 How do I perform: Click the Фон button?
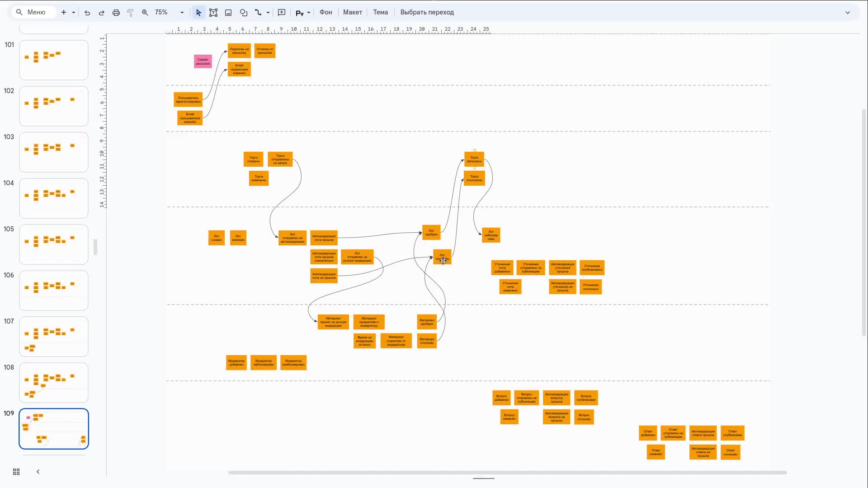325,12
